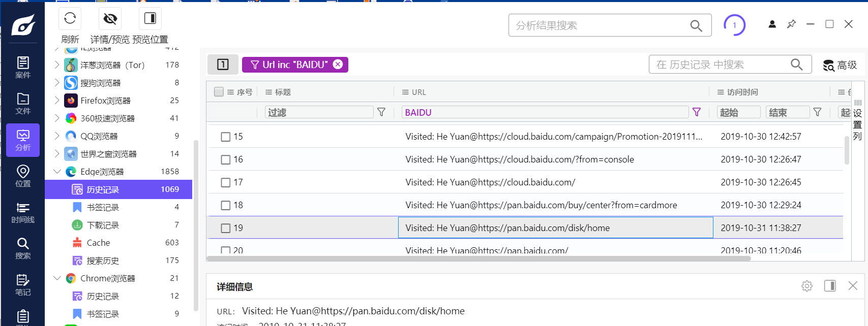Collapse Chrome浏览器 node
Image resolution: width=868 pixels, height=326 pixels.
pyautogui.click(x=57, y=278)
